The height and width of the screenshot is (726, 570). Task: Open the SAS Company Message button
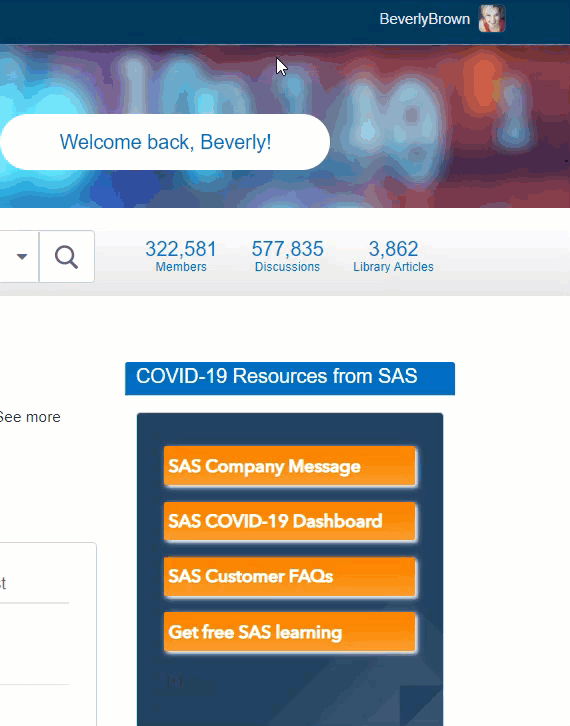[x=290, y=466]
